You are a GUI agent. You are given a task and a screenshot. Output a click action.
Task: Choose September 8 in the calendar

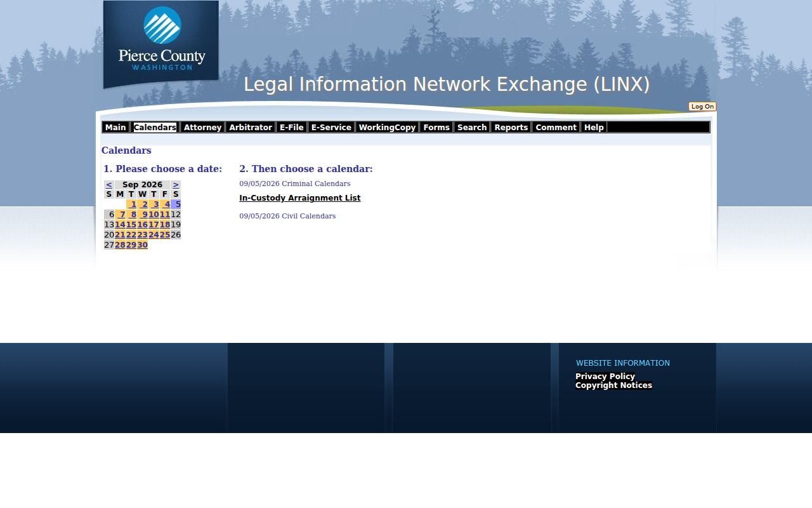pyautogui.click(x=131, y=215)
